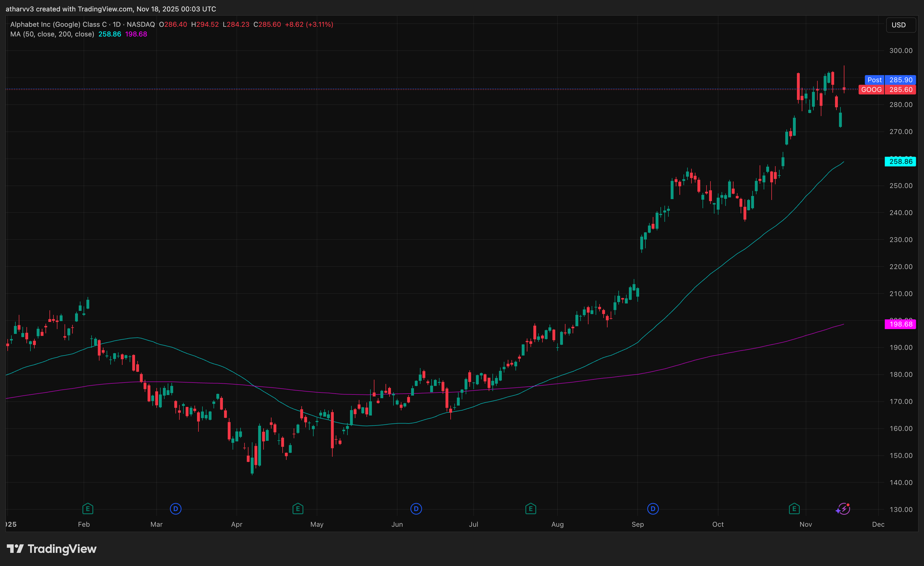Click the 150.00 price axis label
Image resolution: width=924 pixels, height=566 pixels.
pyautogui.click(x=901, y=455)
